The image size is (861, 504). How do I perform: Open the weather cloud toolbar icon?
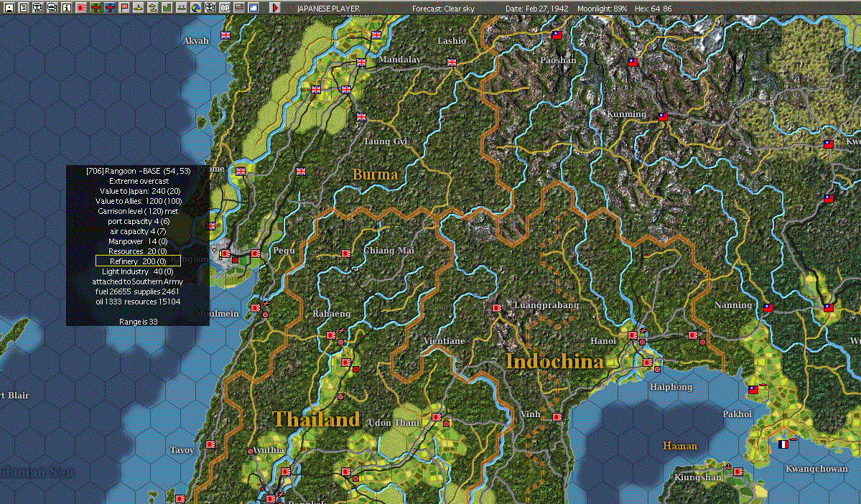pos(253,8)
